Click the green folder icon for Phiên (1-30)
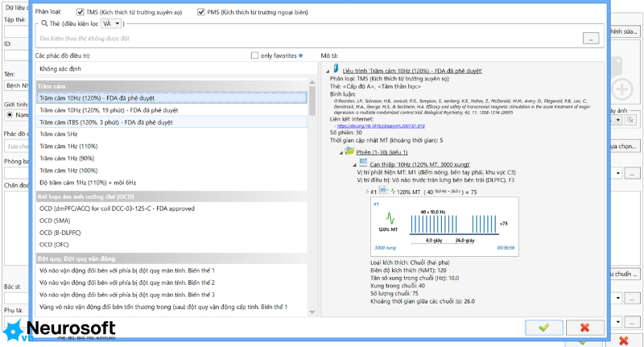The width and height of the screenshot is (644, 347). point(349,151)
